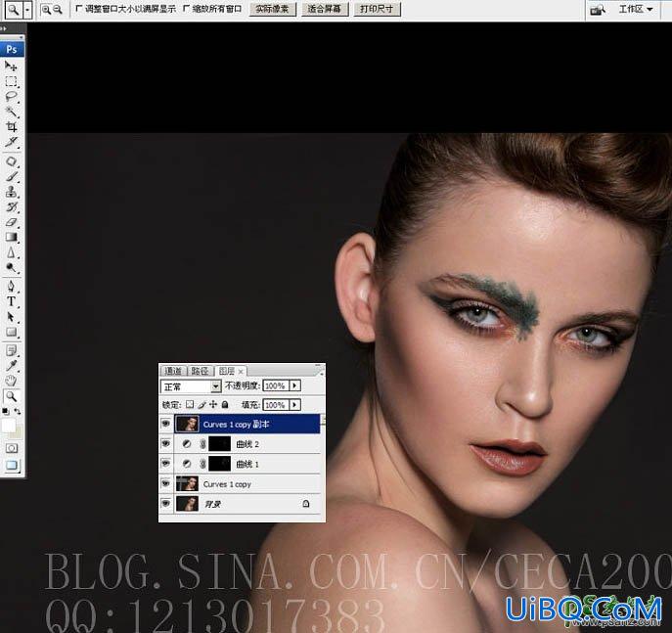
Task: Click the 适合屏幕 button
Action: click(x=325, y=9)
